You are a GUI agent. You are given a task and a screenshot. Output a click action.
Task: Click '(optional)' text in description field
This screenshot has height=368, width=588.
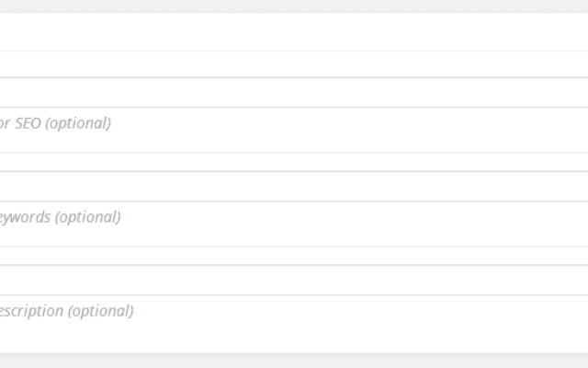pyautogui.click(x=100, y=311)
